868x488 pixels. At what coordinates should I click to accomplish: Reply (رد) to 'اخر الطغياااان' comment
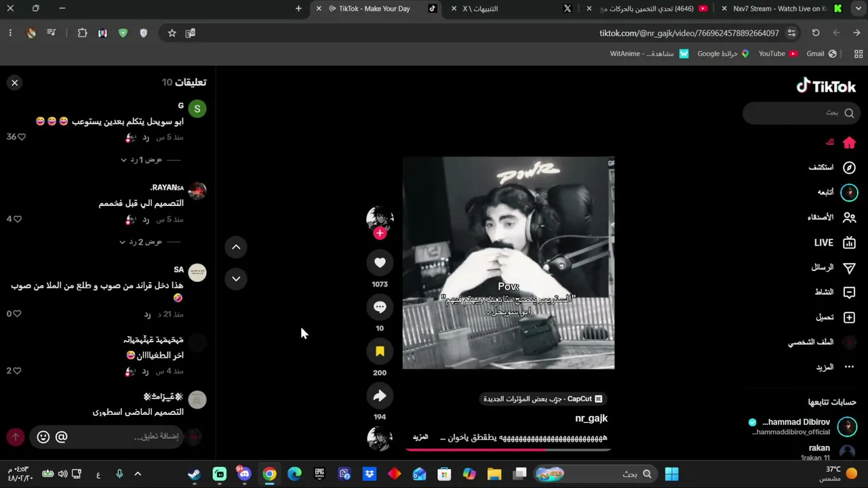point(146,371)
